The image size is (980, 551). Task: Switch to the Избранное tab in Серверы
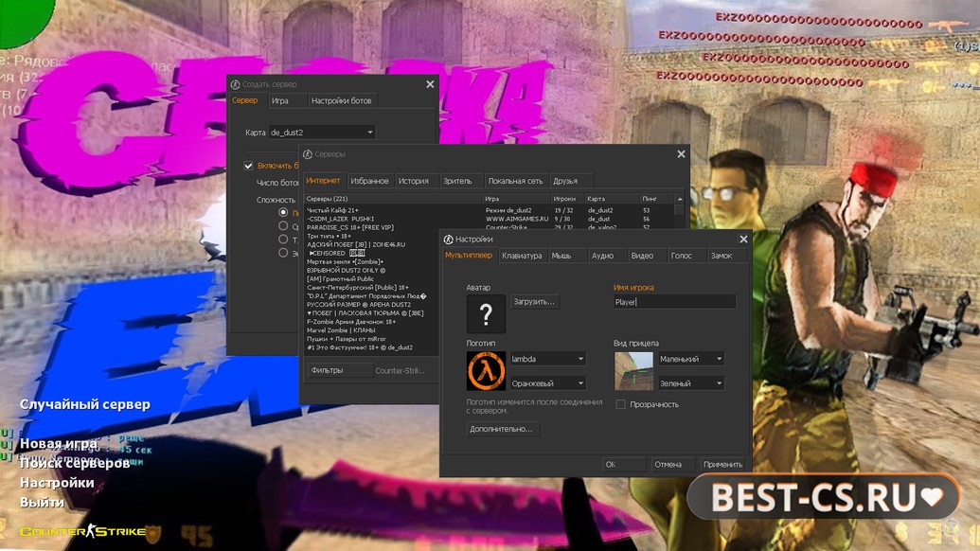coord(369,181)
